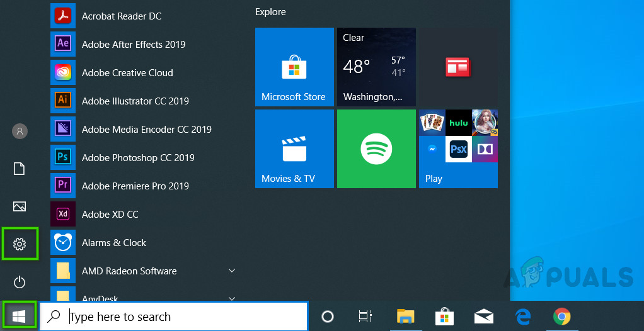Open the Solitaire cards tile

click(x=432, y=123)
